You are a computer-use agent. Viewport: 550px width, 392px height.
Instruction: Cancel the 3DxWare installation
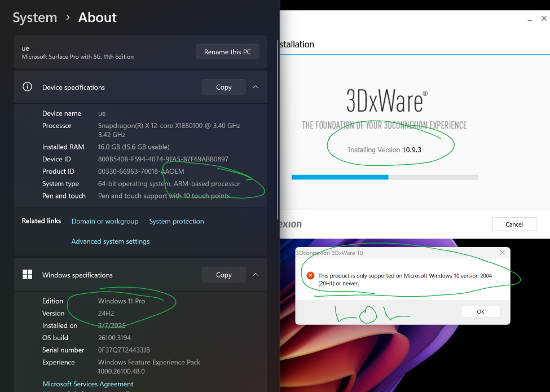514,224
